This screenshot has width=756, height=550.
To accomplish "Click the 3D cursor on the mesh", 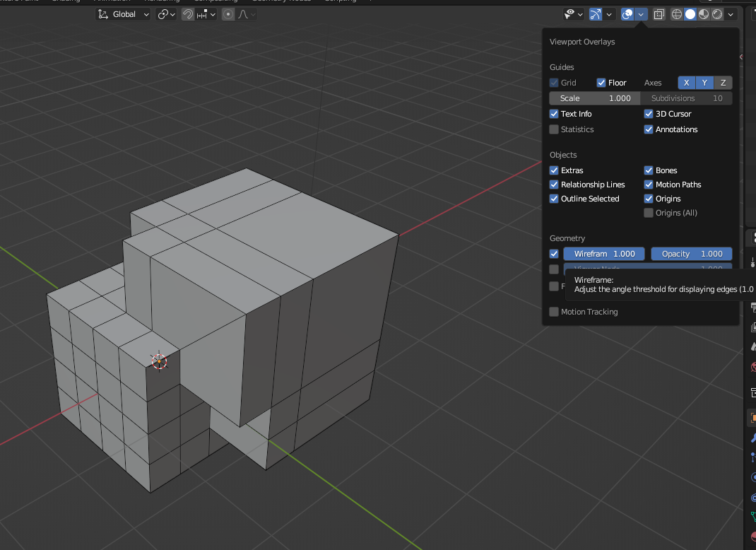I will pyautogui.click(x=159, y=361).
